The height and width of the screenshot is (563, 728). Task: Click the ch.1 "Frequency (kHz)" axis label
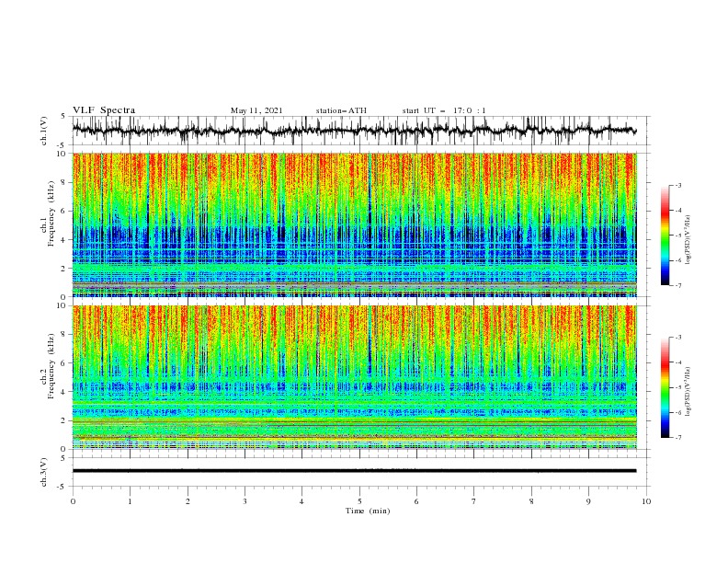(51, 214)
